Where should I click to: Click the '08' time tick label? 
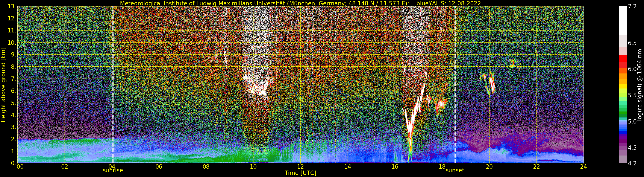click(x=206, y=167)
